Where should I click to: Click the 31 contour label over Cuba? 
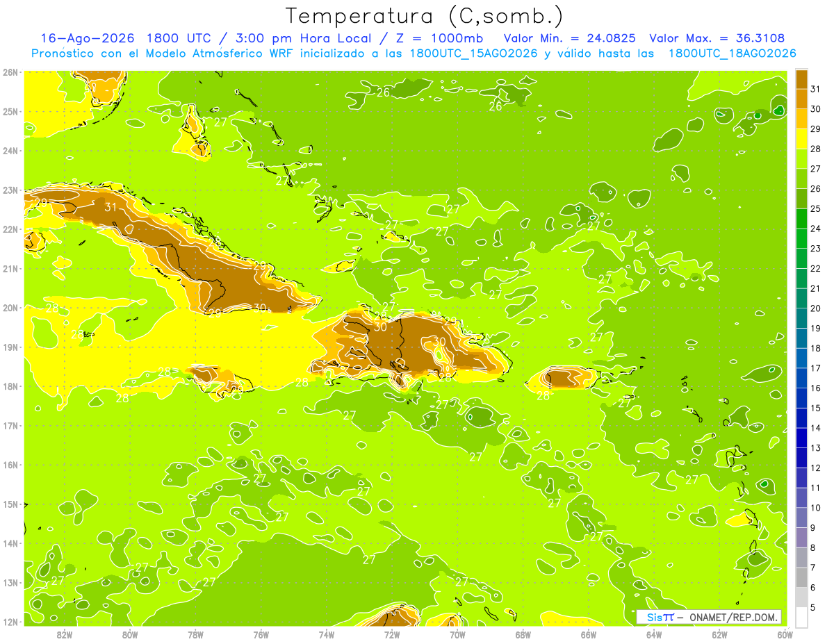pyautogui.click(x=111, y=206)
